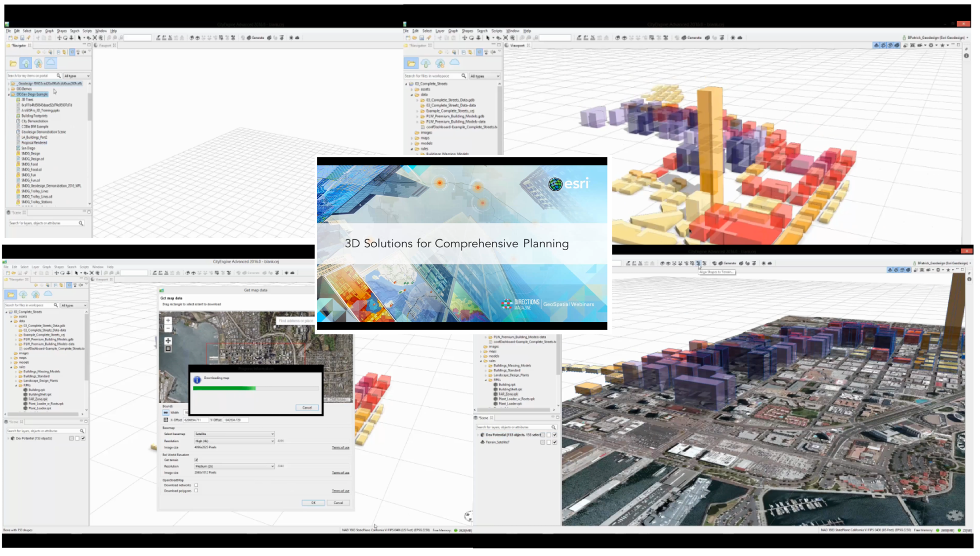
Task: Click Find address or place field on map
Action: tap(296, 321)
